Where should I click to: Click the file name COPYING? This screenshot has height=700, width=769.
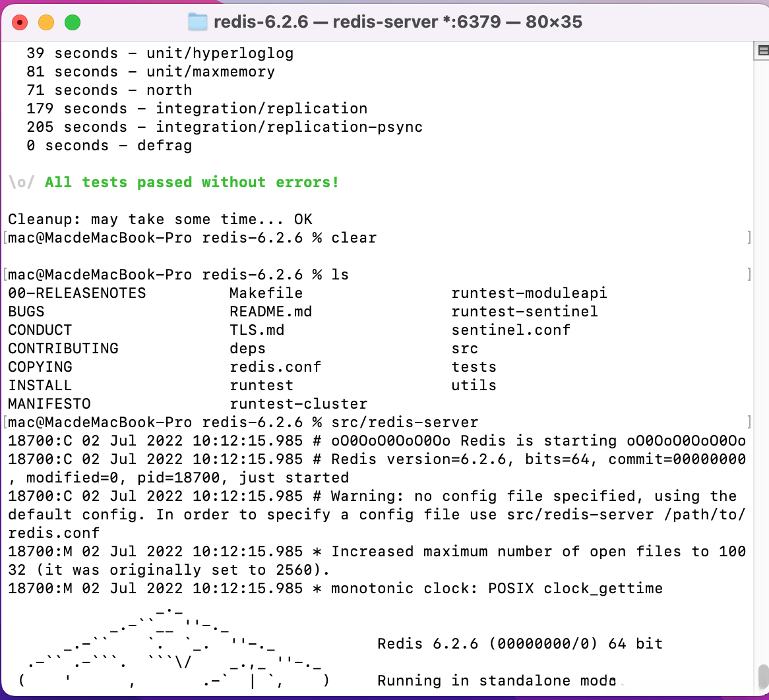tap(40, 366)
